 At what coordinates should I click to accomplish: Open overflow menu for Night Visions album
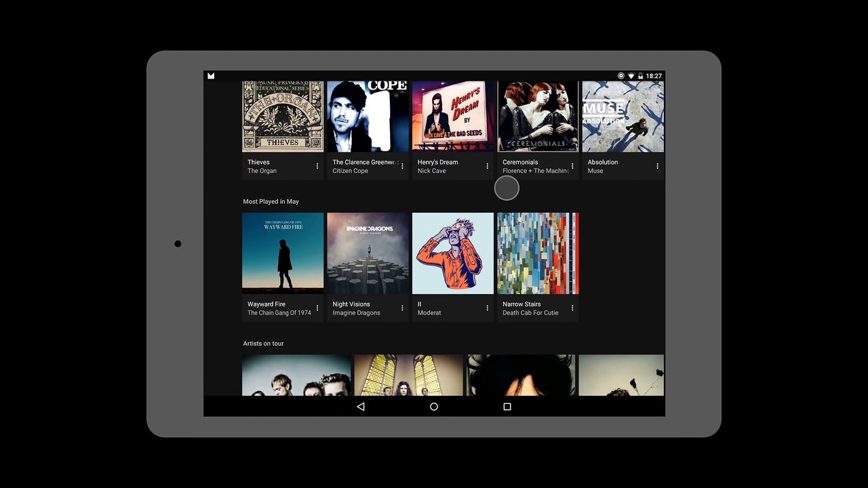402,308
